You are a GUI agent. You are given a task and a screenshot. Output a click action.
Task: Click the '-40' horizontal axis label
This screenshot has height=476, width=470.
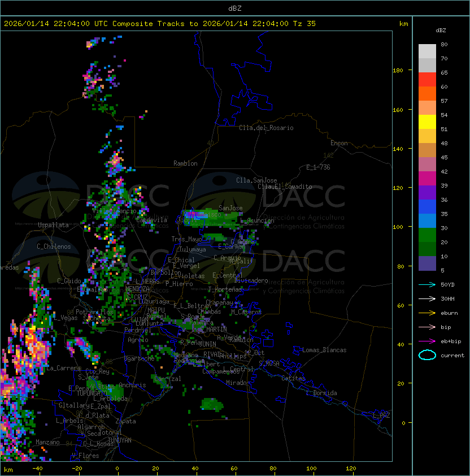[x=37, y=469]
